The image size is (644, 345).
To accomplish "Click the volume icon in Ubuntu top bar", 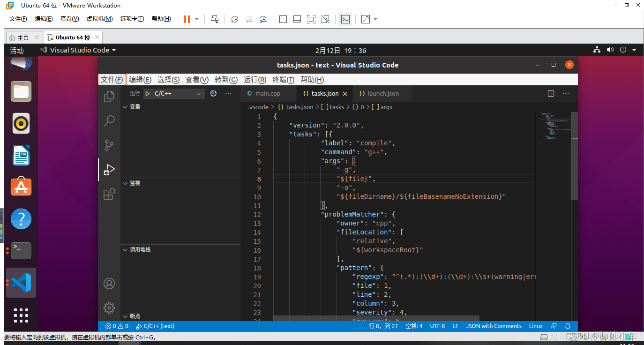I will [610, 50].
